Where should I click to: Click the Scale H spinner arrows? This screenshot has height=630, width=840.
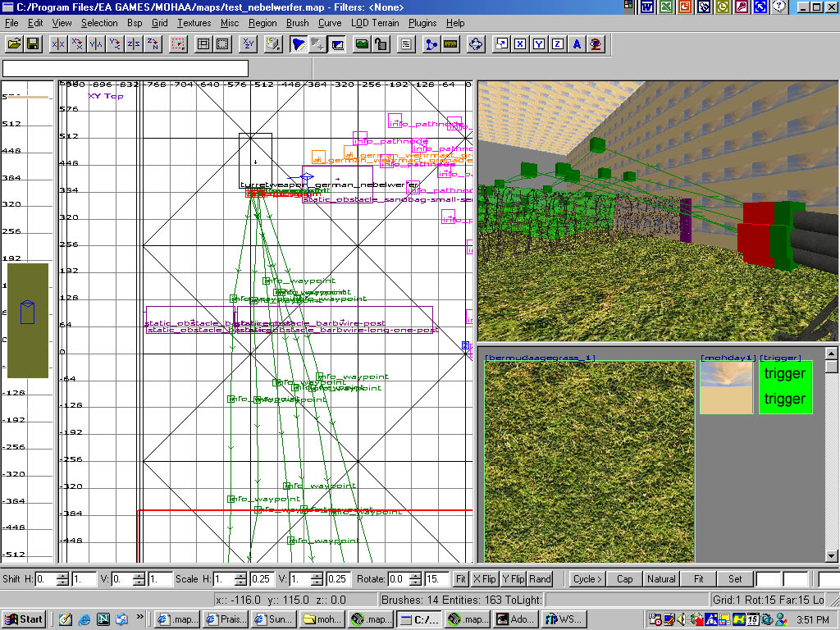coord(241,579)
